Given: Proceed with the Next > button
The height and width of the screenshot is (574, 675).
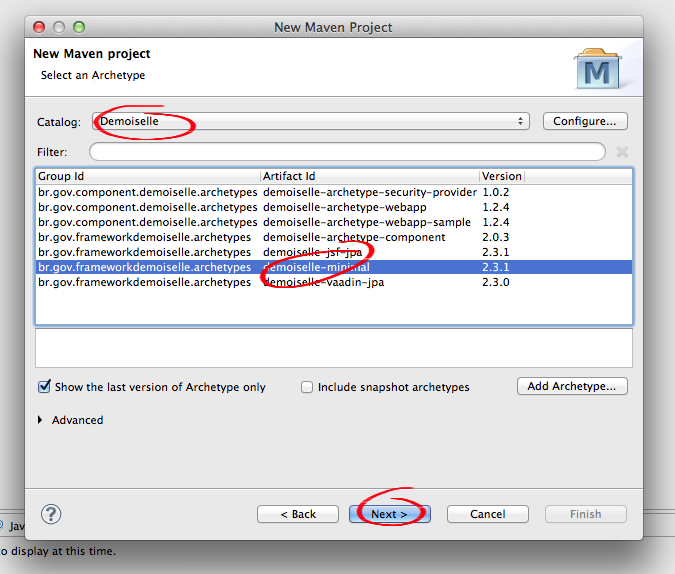Looking at the screenshot, I should tap(390, 514).
